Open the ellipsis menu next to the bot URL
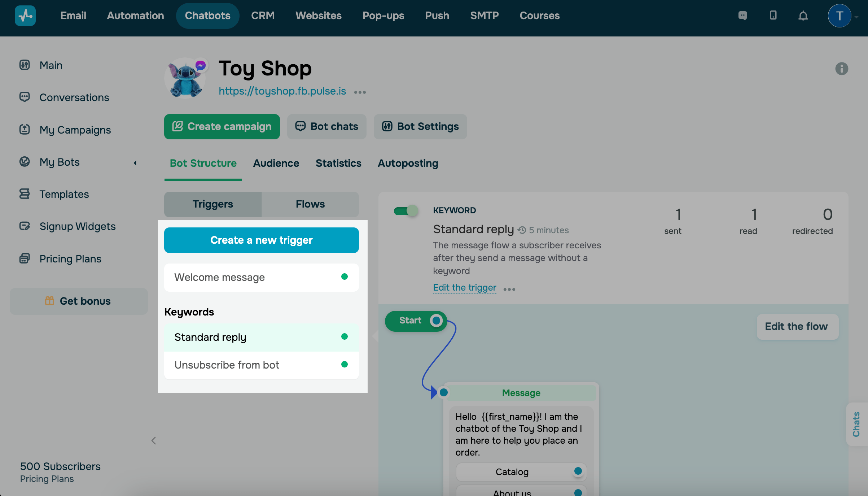 [x=360, y=92]
